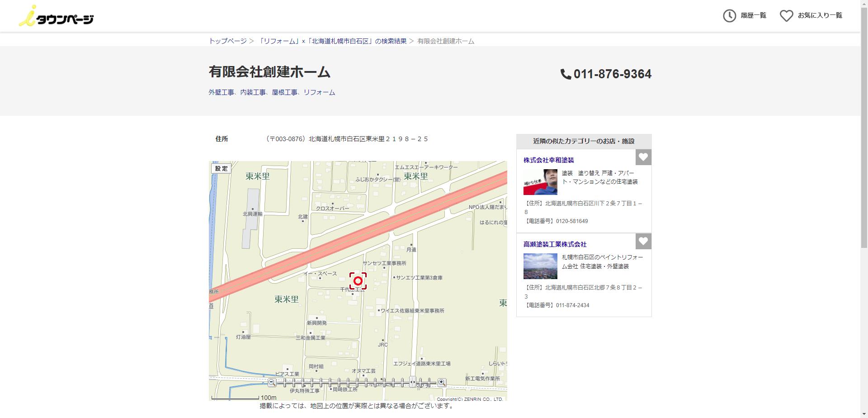This screenshot has height=418, width=868.
Task: Click the map zoom-out magnifier icon
Action: [272, 383]
